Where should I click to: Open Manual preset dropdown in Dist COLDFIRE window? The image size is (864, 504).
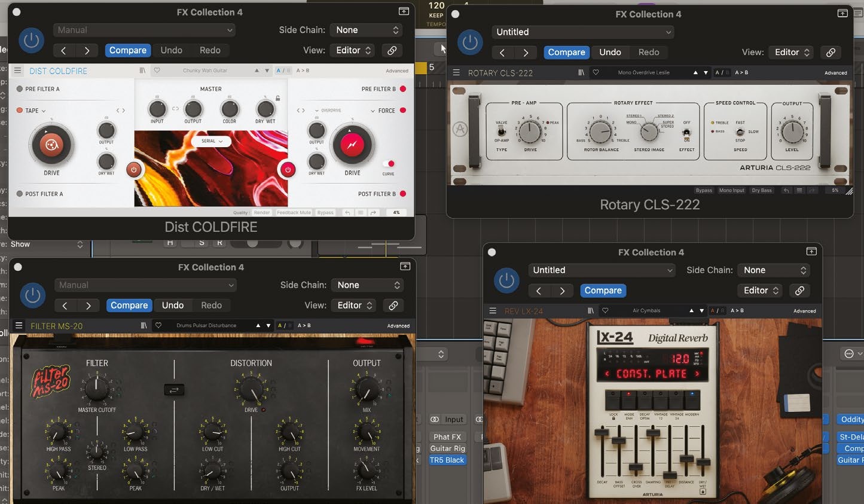pyautogui.click(x=144, y=30)
